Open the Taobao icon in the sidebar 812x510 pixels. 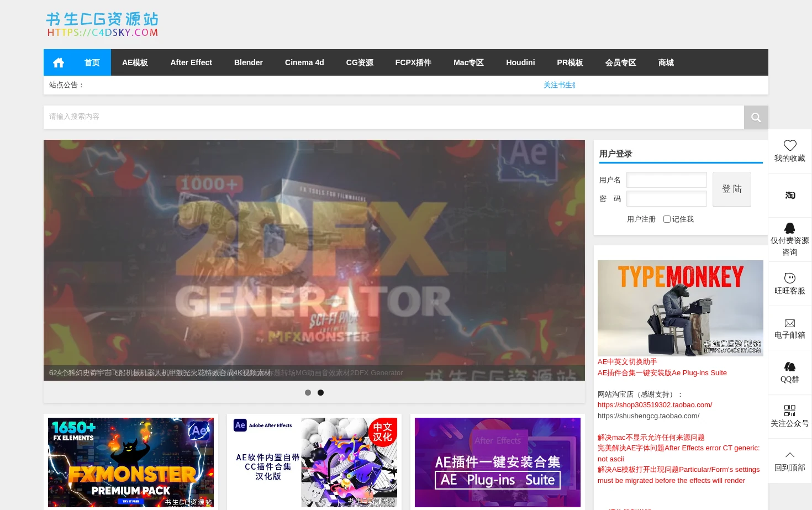(790, 195)
